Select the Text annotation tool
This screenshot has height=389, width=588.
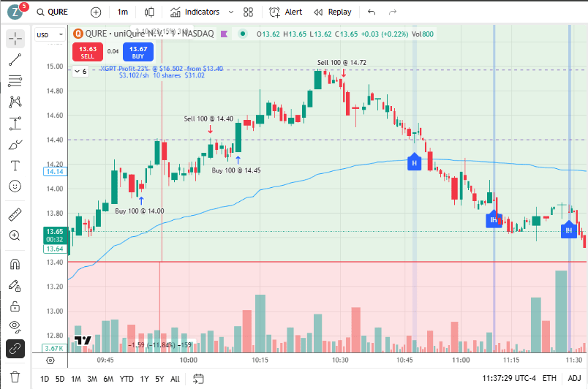15,165
